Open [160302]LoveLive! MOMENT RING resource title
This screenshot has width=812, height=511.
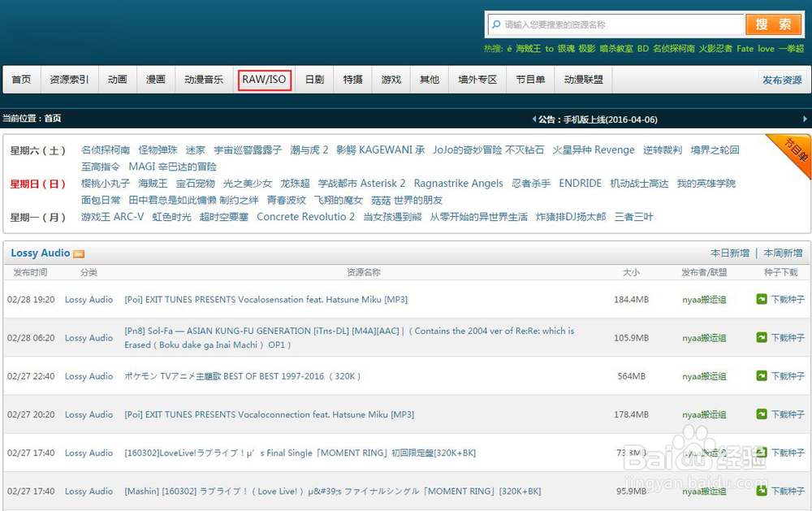300,453
